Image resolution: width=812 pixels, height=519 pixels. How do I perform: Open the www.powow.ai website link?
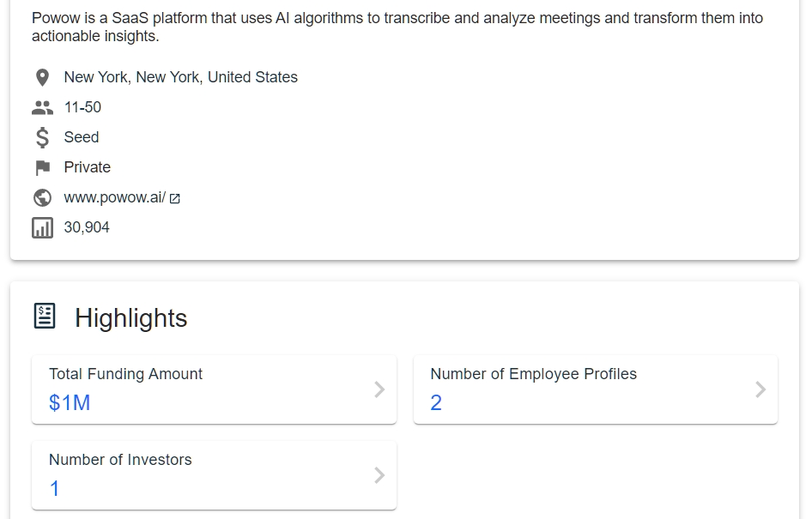[114, 197]
